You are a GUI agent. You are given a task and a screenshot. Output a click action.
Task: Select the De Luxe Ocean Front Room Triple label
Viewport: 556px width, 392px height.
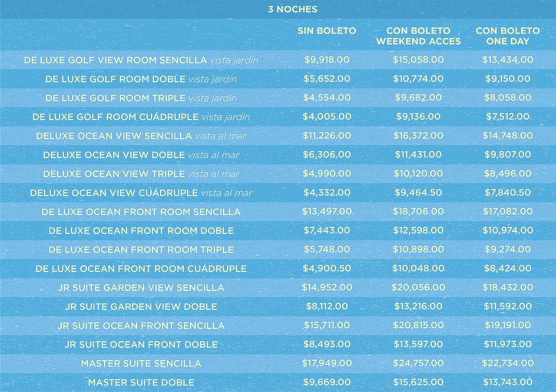pos(141,249)
